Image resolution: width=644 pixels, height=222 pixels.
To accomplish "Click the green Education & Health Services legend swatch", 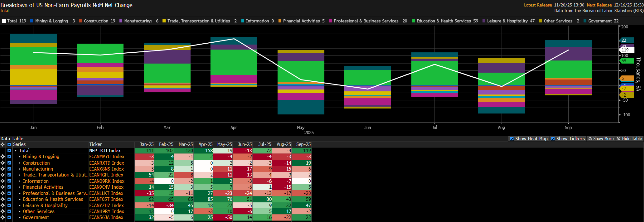I will 413,21.
